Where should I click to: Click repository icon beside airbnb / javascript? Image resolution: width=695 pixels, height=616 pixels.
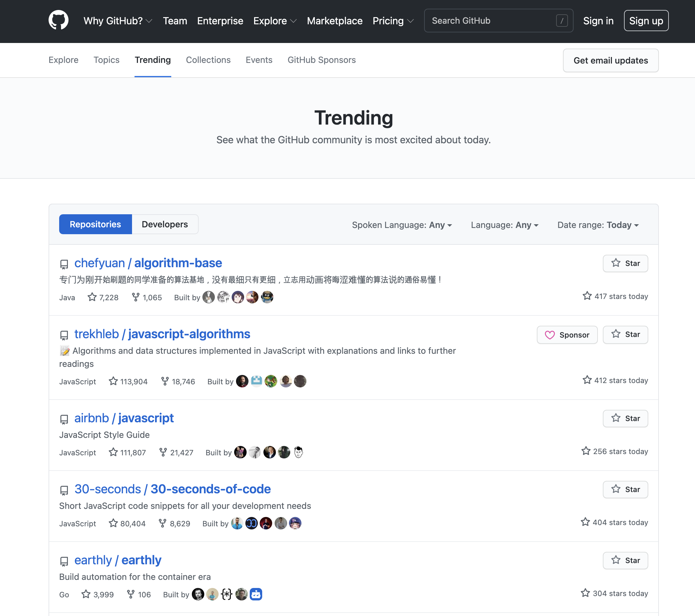click(x=64, y=419)
